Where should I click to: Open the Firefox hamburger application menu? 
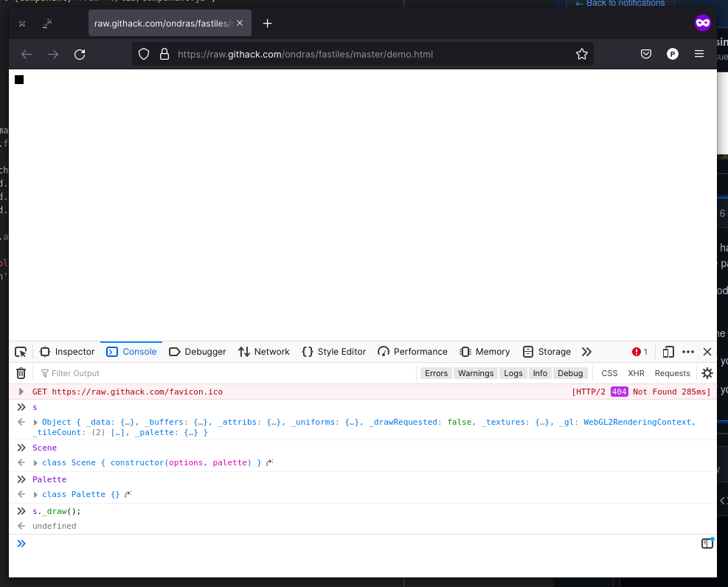699,55
